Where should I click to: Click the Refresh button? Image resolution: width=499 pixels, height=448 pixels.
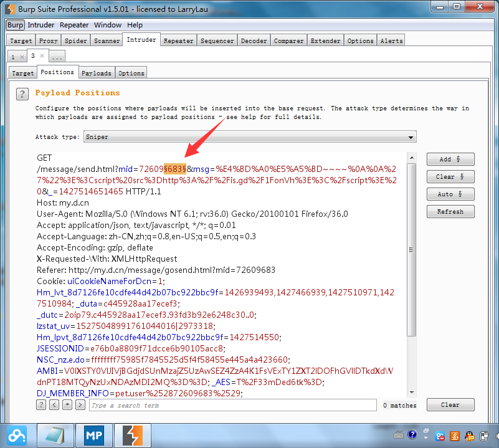450,212
